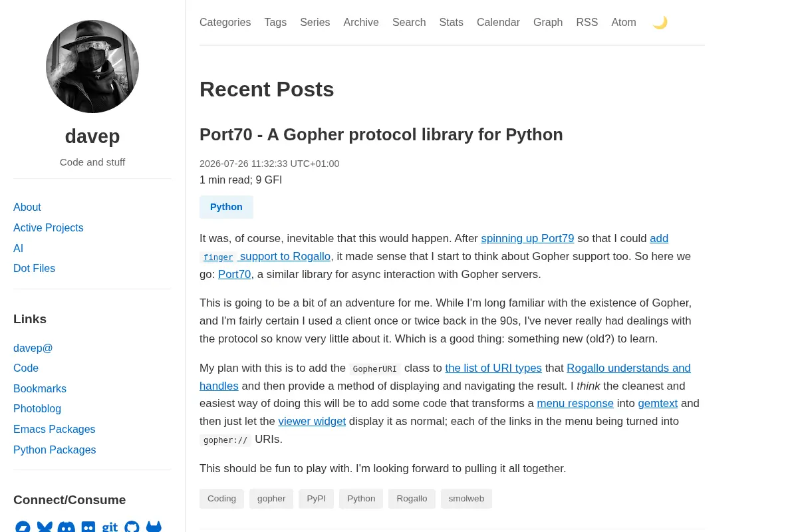Toggle dark mode with the moon icon

point(660,23)
